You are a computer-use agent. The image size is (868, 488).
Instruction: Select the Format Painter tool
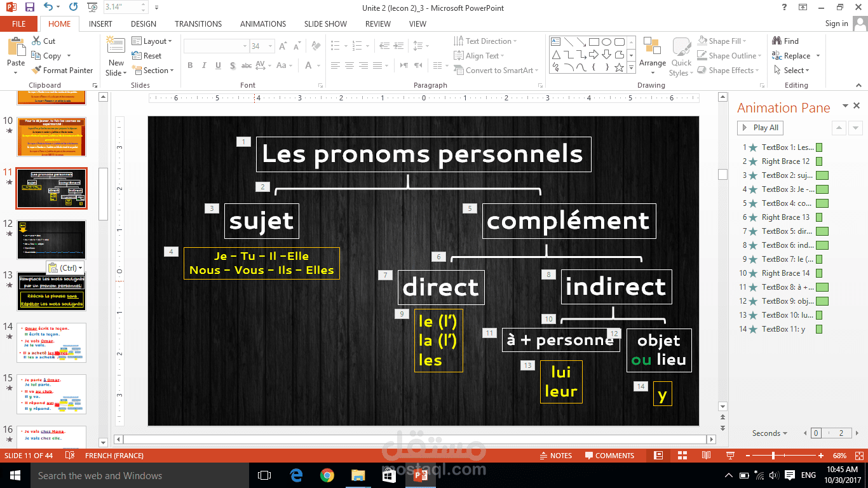(x=62, y=71)
